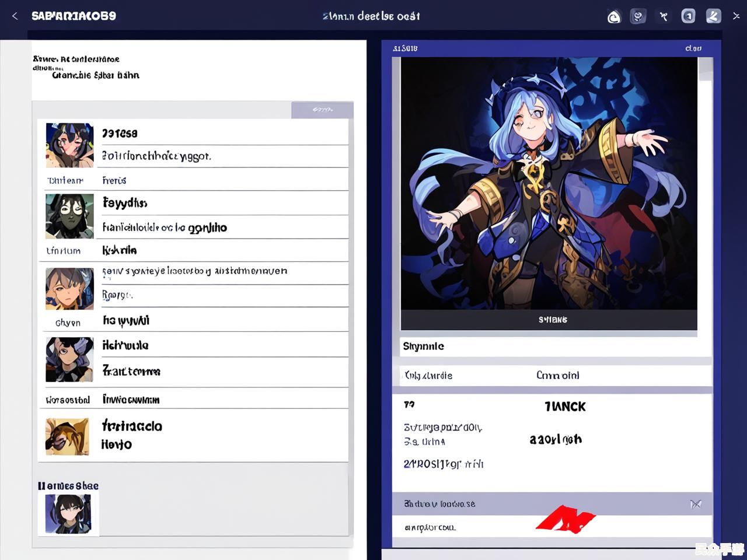Screen dimensions: 747x560
Task: Select the 'Feyydhs' character row
Action: [x=225, y=203]
